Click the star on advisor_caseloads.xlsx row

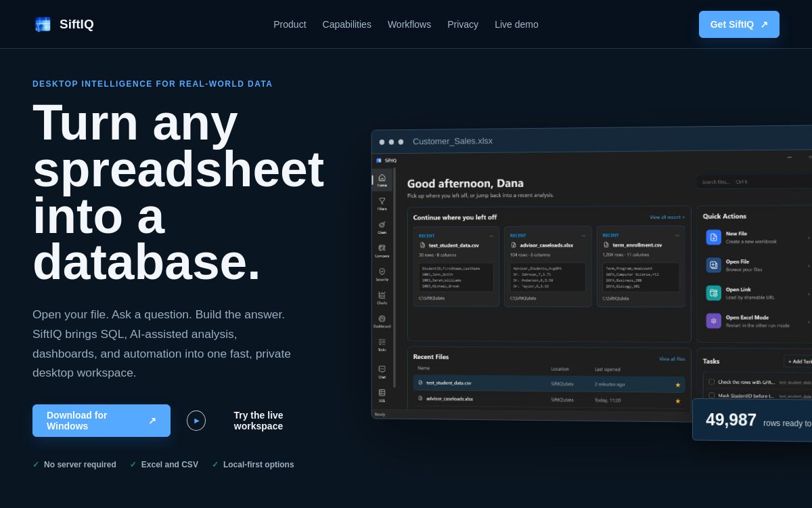678,401
